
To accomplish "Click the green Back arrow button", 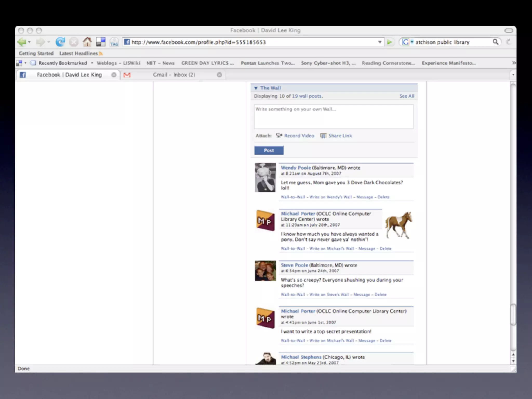I will pos(22,42).
